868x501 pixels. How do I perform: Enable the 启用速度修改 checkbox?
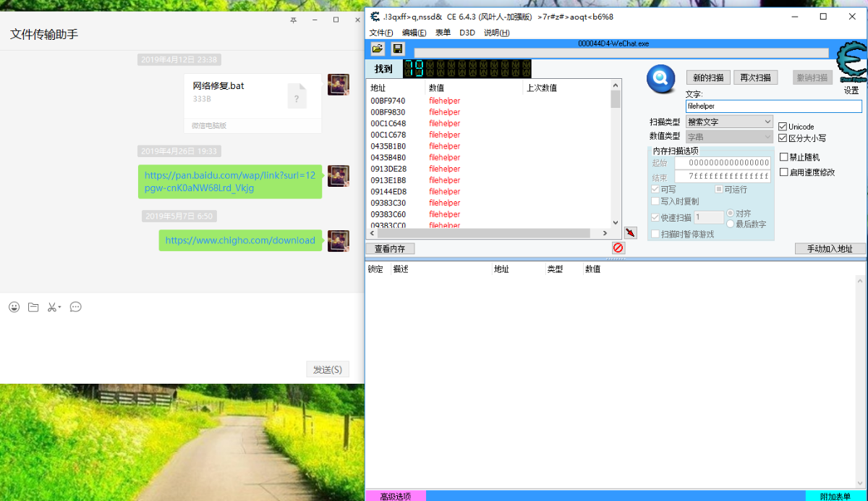click(x=783, y=172)
